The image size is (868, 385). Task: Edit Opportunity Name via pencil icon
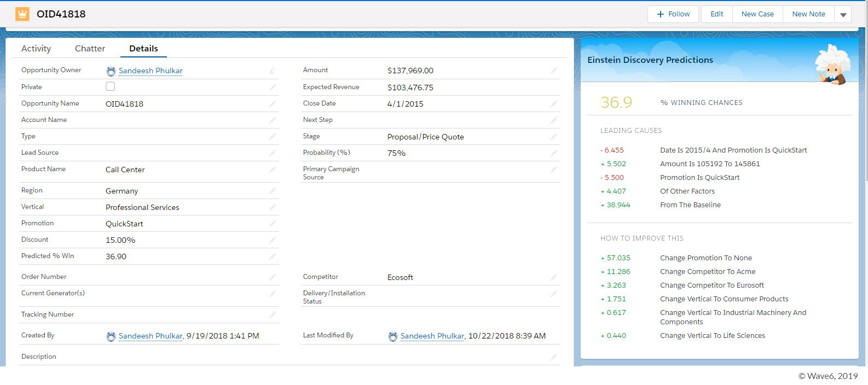272,104
